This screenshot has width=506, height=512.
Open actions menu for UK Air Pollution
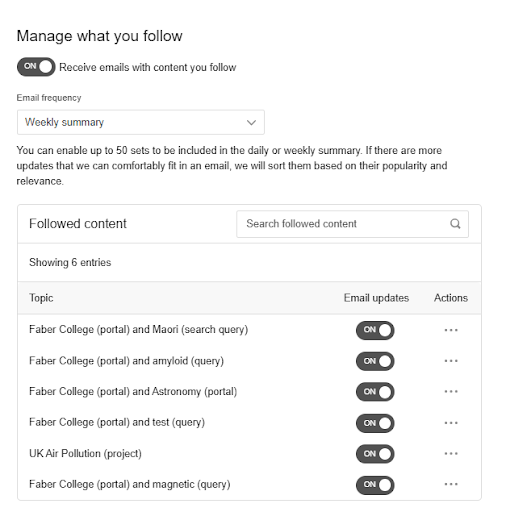coord(451,454)
